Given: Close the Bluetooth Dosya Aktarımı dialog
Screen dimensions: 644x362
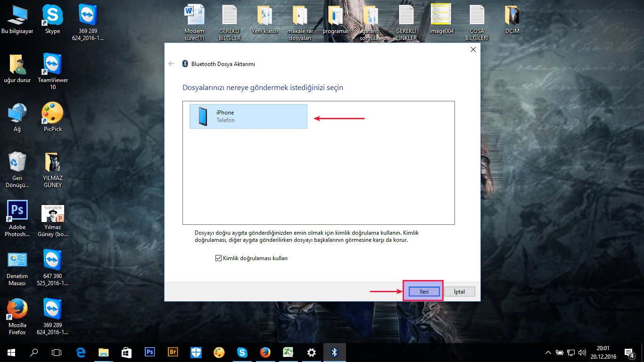Looking at the screenshot, I should (x=473, y=49).
